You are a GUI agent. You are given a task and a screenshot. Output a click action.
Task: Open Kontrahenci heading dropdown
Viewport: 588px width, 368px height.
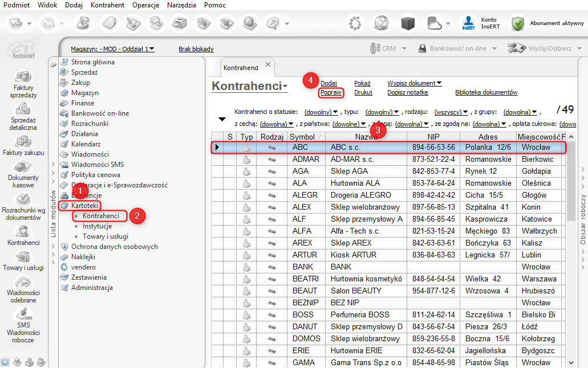coord(285,86)
